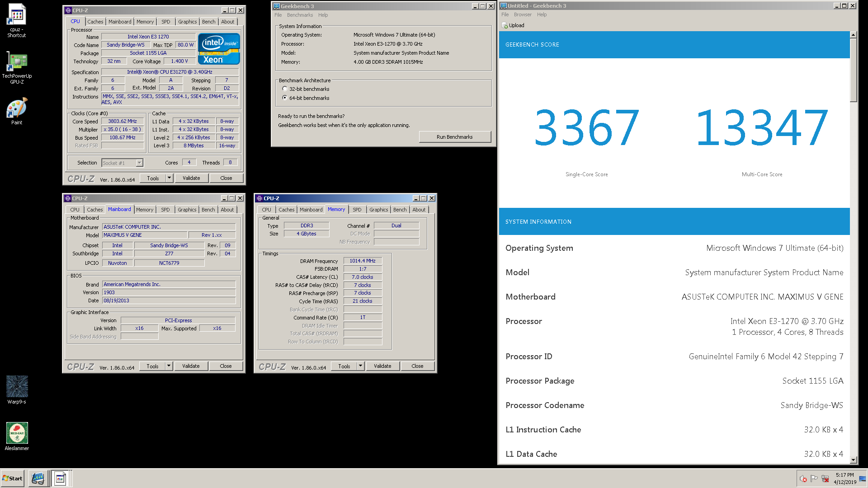Open the Warp9-s desktop icon

17,389
